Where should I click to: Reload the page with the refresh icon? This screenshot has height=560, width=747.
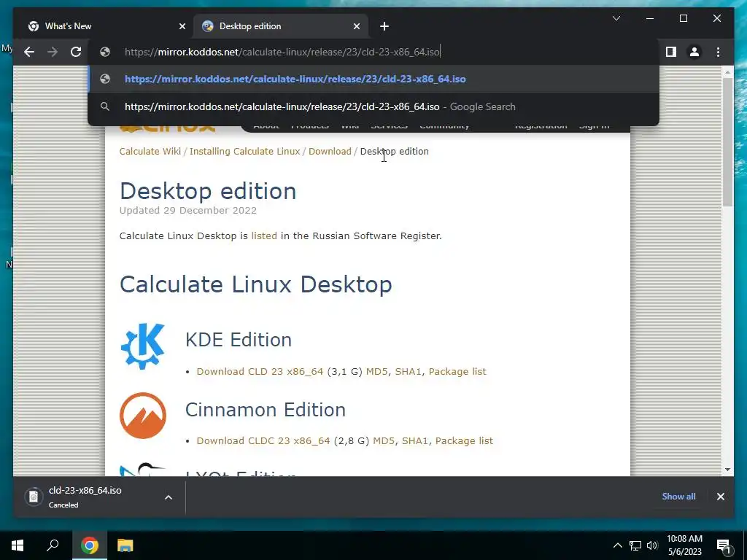tap(76, 52)
